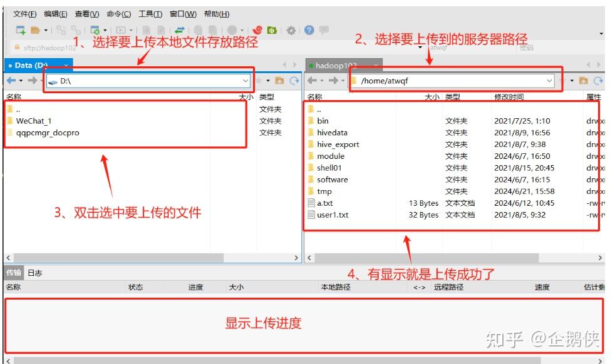This screenshot has width=615, height=364.
Task: Select the WeChat_1 folder
Action: pyautogui.click(x=34, y=121)
